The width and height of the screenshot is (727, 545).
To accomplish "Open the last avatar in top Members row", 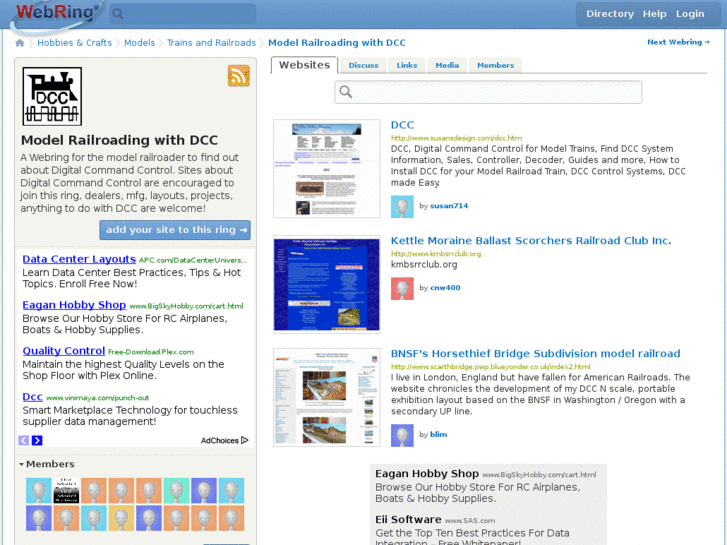I will tap(231, 491).
